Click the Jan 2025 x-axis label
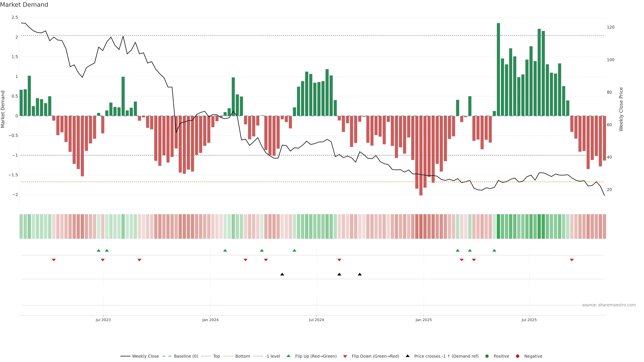The height and width of the screenshot is (362, 644). coord(423,320)
